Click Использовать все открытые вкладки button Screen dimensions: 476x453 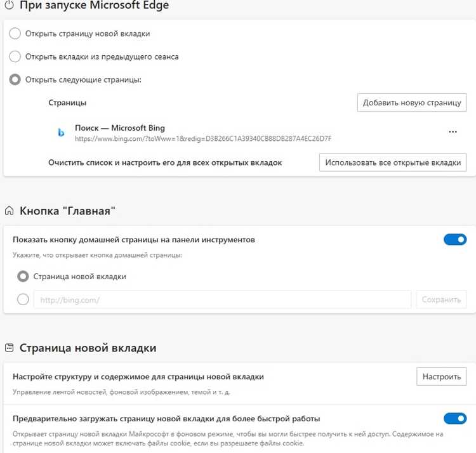[x=393, y=162]
